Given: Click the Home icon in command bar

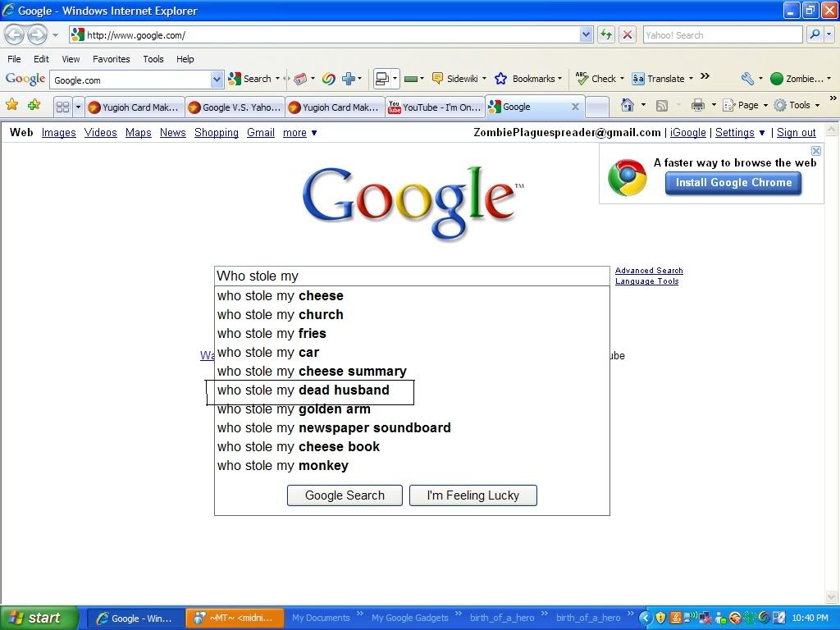Looking at the screenshot, I should click(627, 105).
